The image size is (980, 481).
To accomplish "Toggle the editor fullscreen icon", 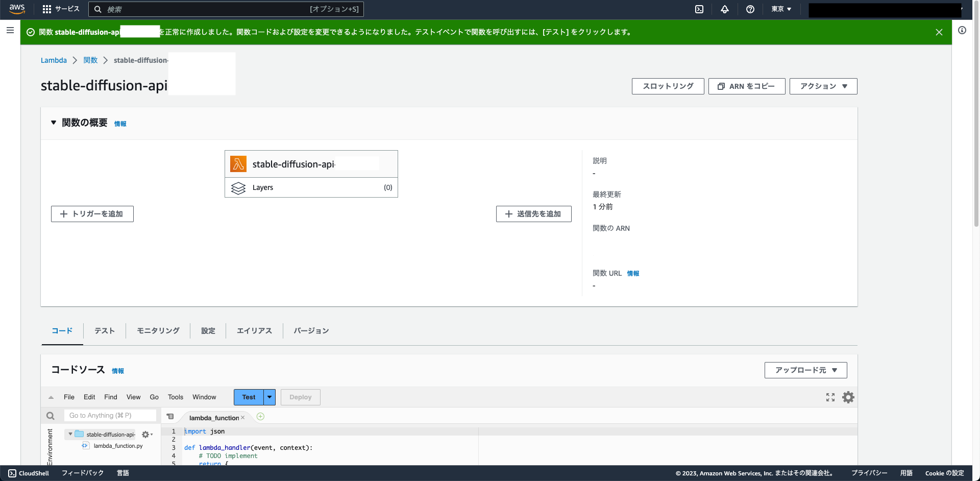I will [x=830, y=397].
